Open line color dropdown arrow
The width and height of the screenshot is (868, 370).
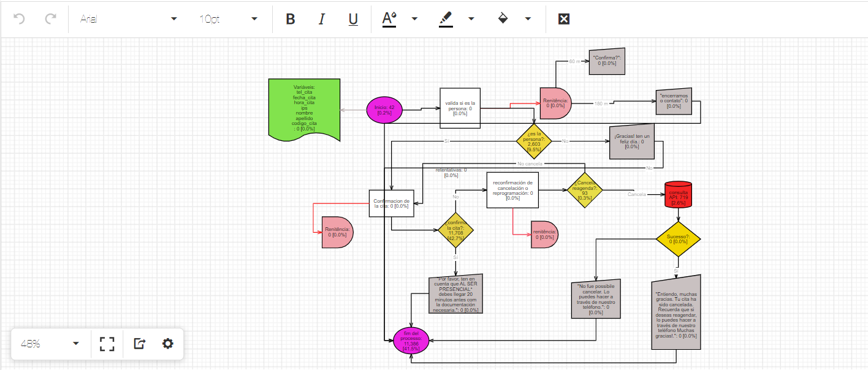coord(471,19)
